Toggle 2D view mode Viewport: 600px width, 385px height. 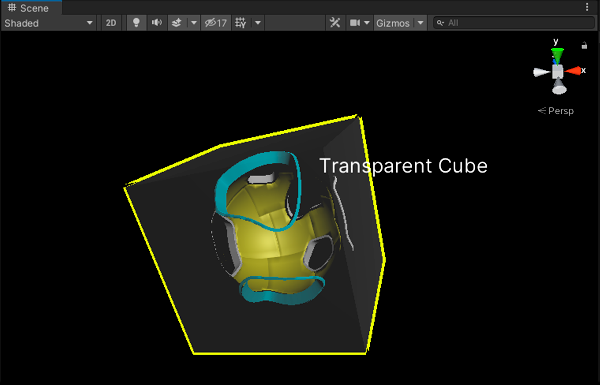click(x=111, y=23)
